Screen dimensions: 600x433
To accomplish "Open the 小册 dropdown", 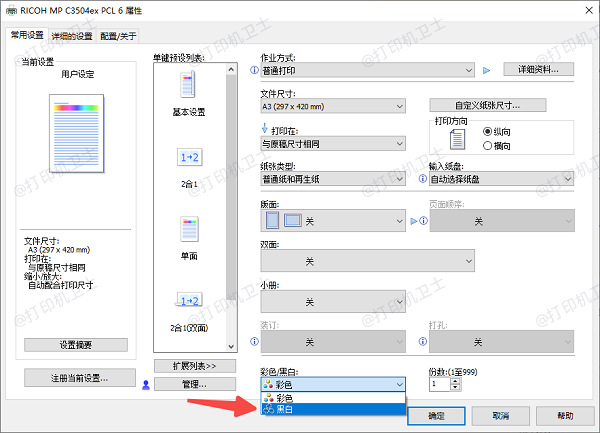I will pyautogui.click(x=333, y=301).
